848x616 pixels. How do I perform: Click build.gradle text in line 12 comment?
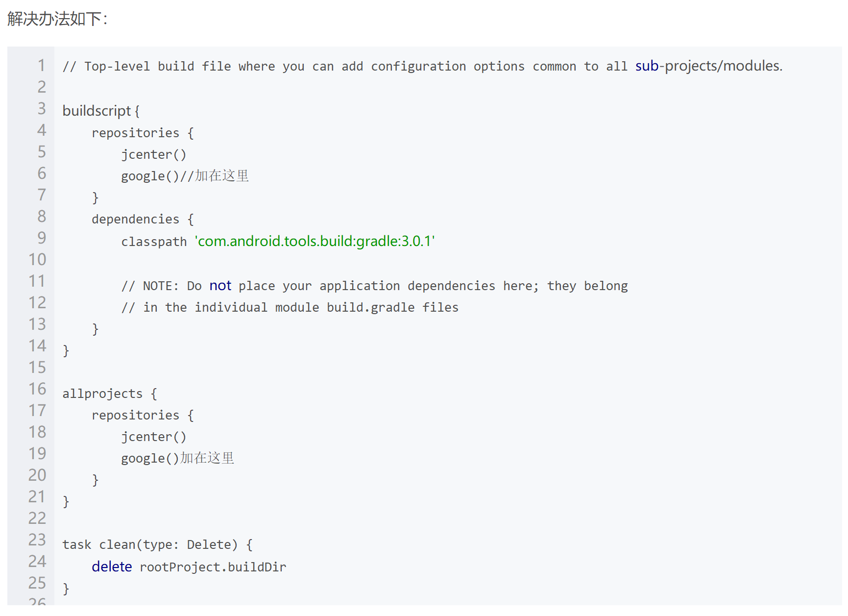[x=370, y=308]
